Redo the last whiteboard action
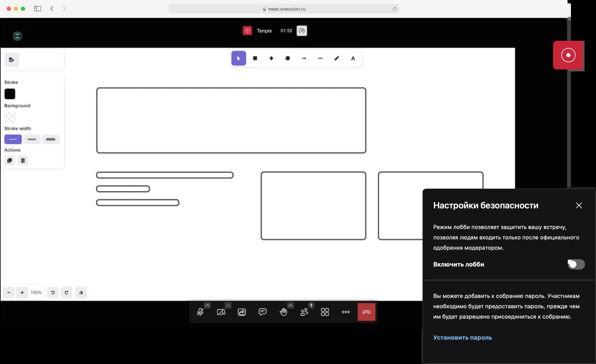 (66, 293)
